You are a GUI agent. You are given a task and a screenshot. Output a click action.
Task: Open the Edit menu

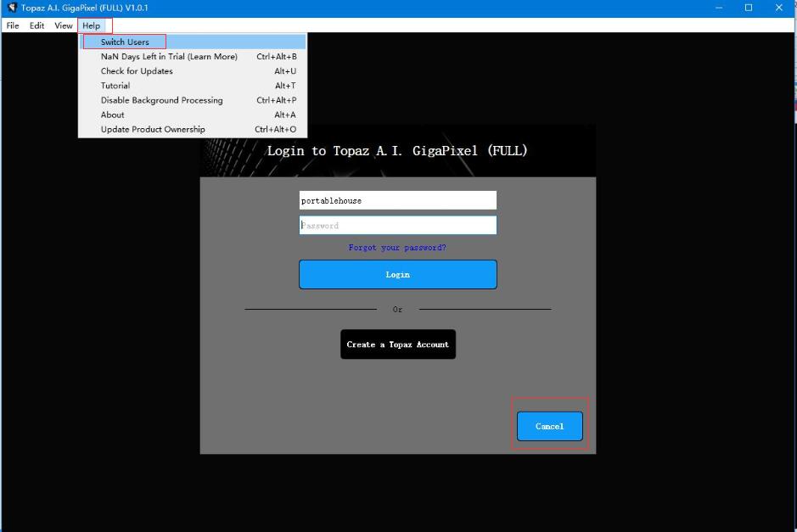[36, 25]
